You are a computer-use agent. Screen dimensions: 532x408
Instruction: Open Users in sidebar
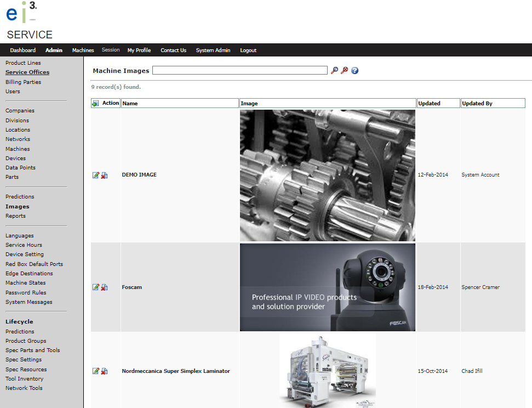[13, 92]
